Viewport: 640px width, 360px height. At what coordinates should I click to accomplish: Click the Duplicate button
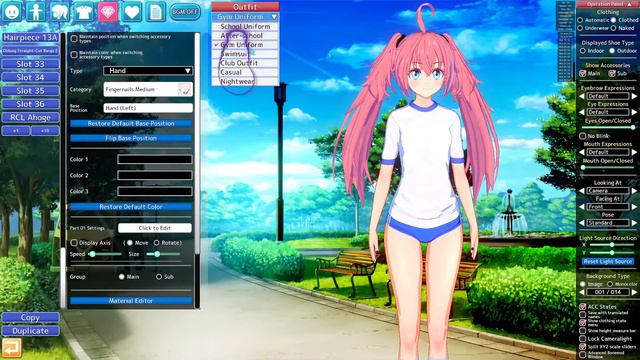pyautogui.click(x=31, y=331)
